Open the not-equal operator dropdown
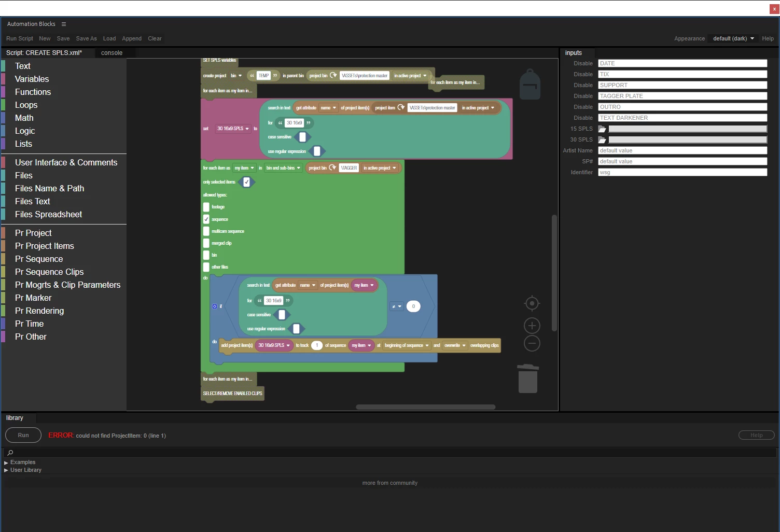The image size is (780, 532). pos(397,306)
